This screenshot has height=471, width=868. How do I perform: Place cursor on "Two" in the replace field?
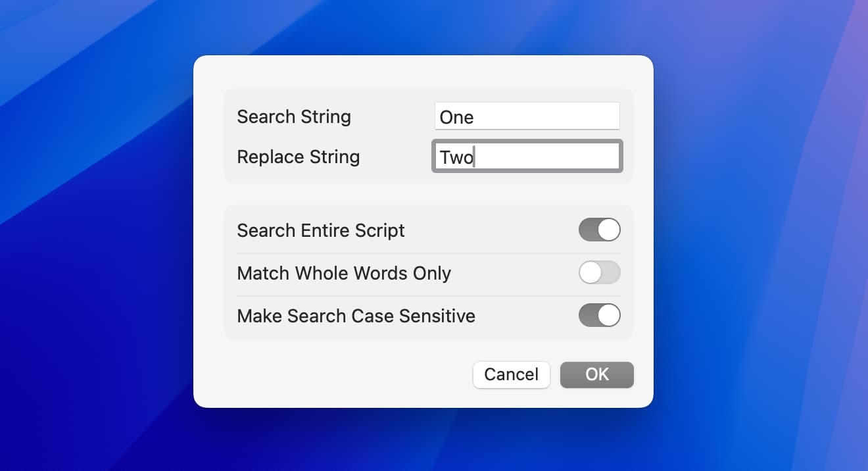point(456,158)
